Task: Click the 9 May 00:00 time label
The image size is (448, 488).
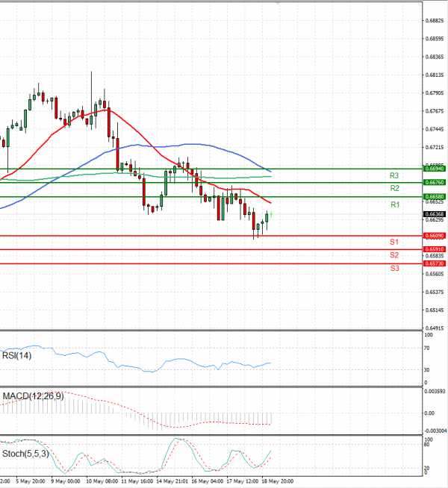Action: click(66, 481)
